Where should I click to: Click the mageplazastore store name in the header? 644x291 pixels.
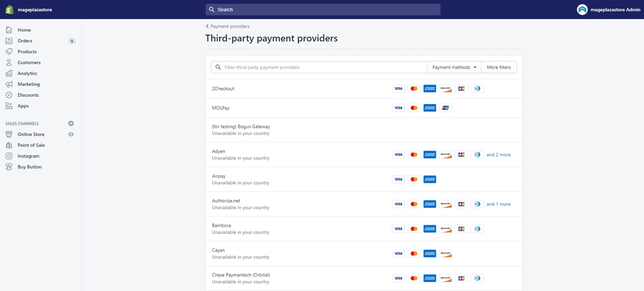pos(35,10)
